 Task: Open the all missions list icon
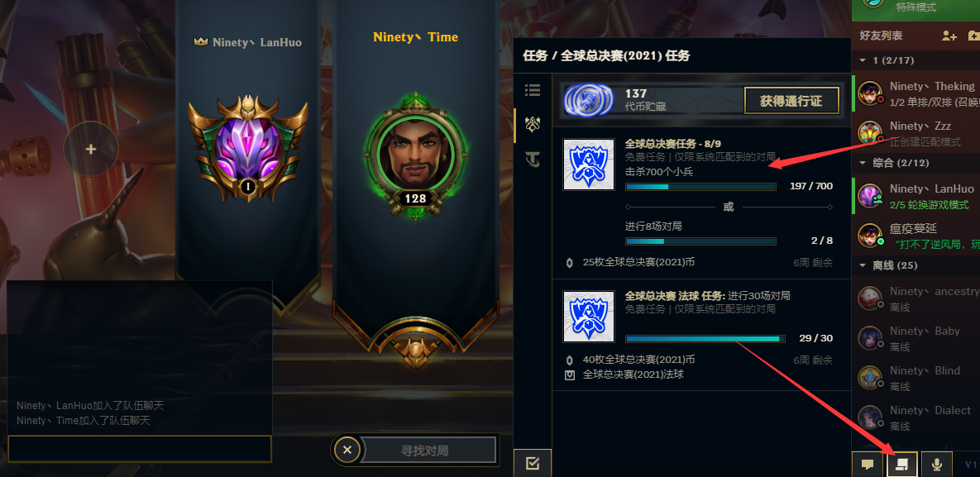point(533,91)
